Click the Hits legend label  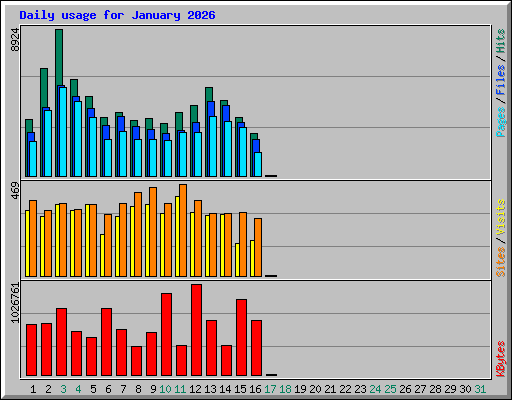500,41
